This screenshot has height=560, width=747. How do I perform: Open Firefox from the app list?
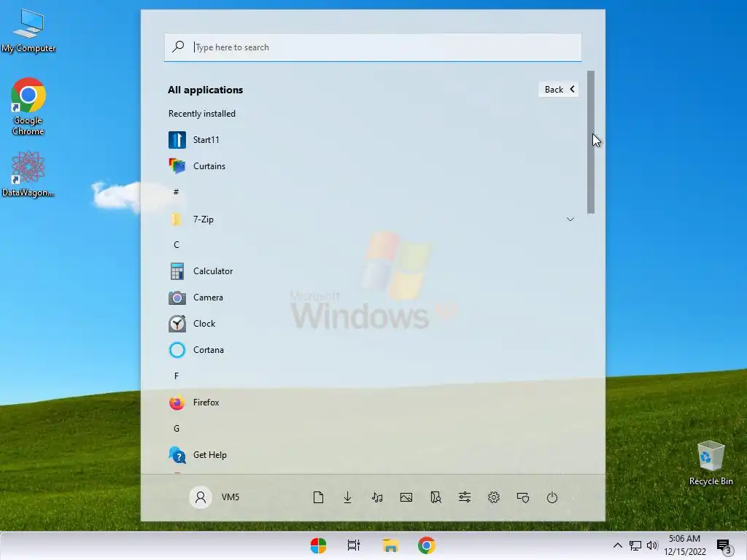tap(371, 402)
